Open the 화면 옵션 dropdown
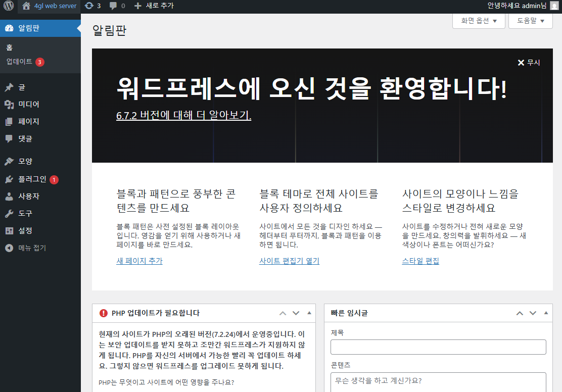 (479, 21)
